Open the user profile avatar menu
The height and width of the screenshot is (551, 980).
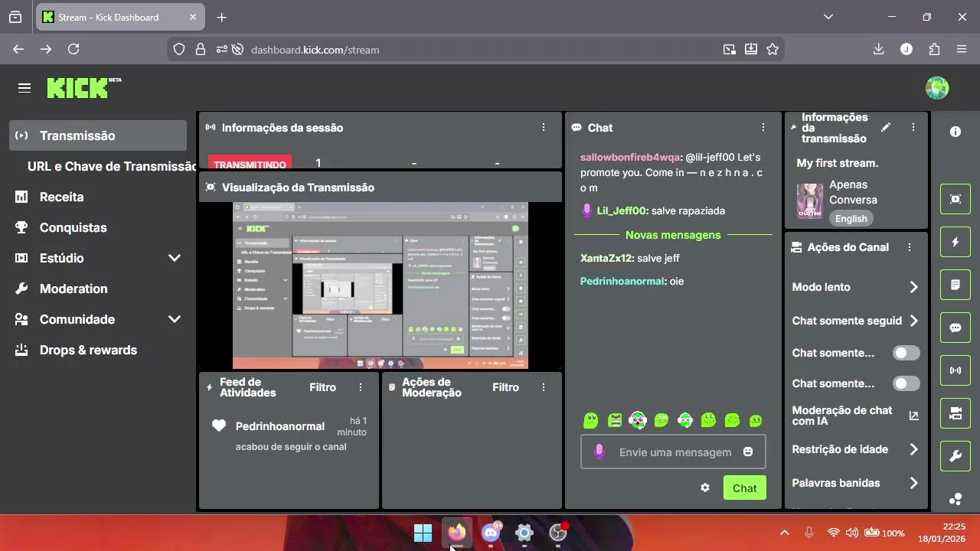(x=937, y=88)
